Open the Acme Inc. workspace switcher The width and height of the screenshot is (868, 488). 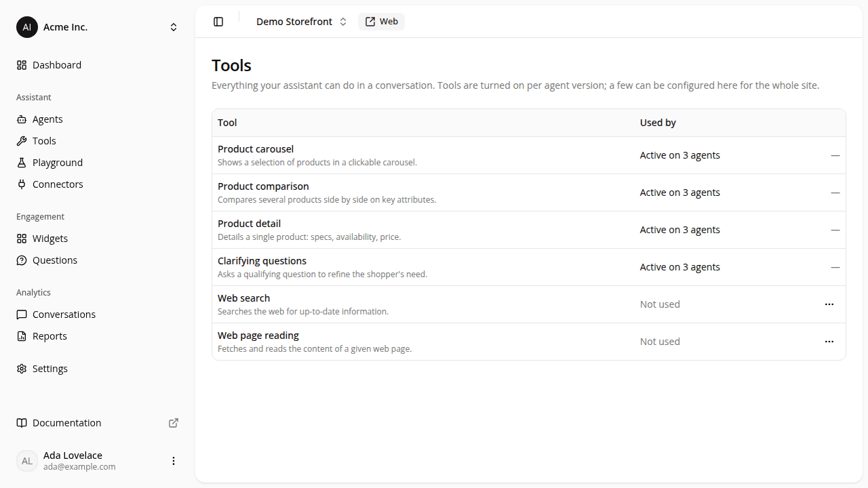pyautogui.click(x=98, y=27)
